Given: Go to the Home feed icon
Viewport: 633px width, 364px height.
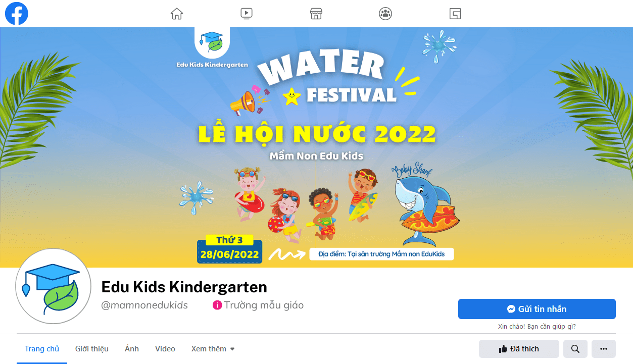Looking at the screenshot, I should (177, 14).
